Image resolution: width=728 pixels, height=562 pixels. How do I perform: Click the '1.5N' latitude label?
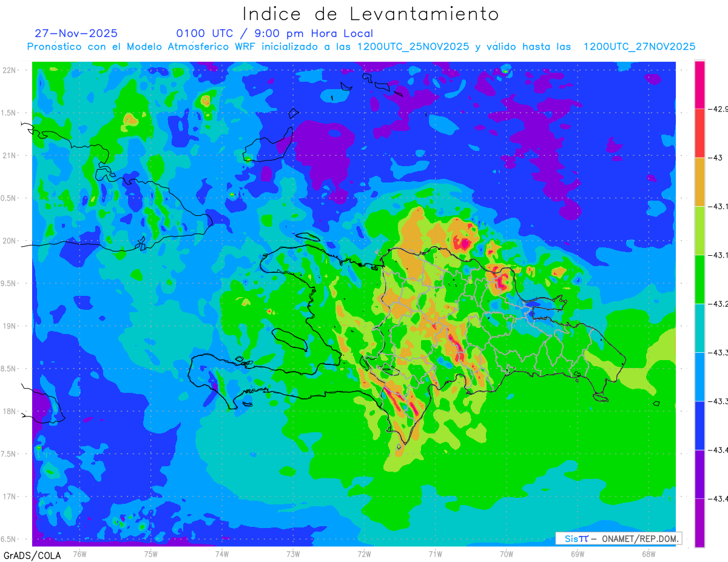(x=8, y=113)
